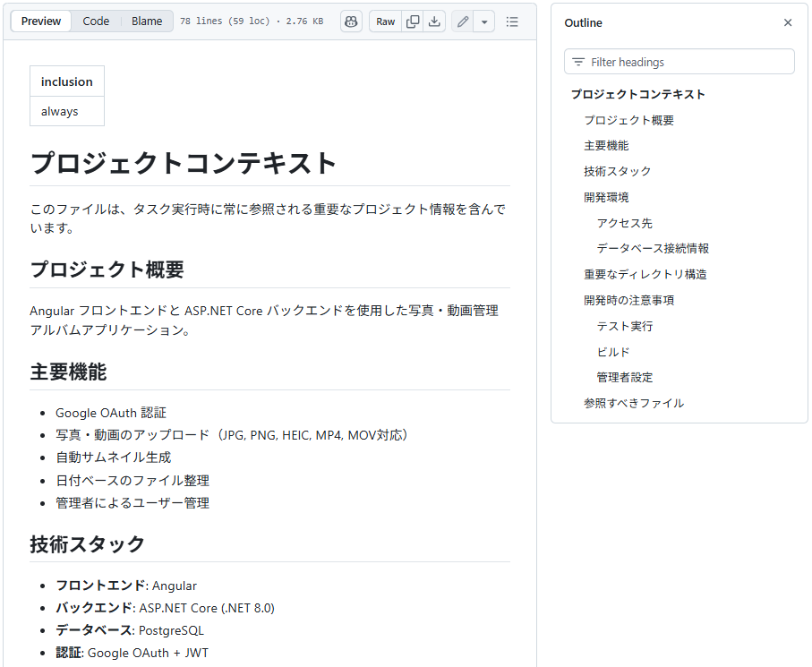Image resolution: width=812 pixels, height=667 pixels.
Task: Open 開発環境 heading from outline
Action: click(606, 197)
